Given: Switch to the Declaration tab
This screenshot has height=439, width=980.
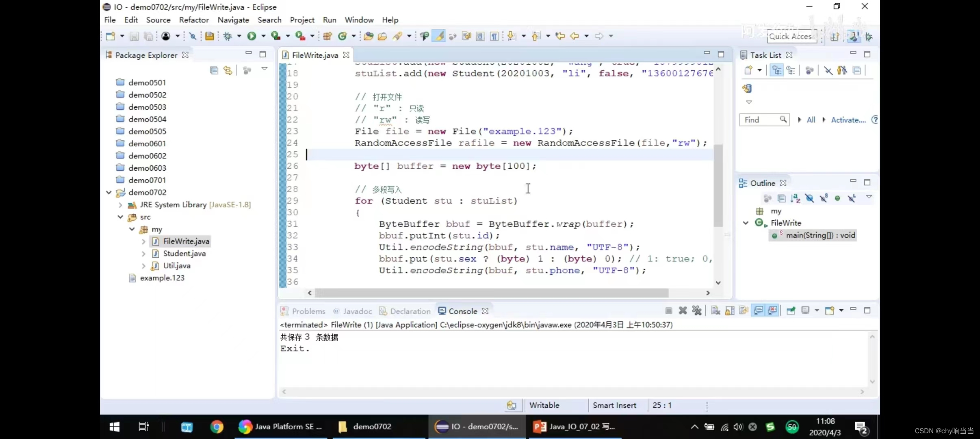Looking at the screenshot, I should 409,311.
